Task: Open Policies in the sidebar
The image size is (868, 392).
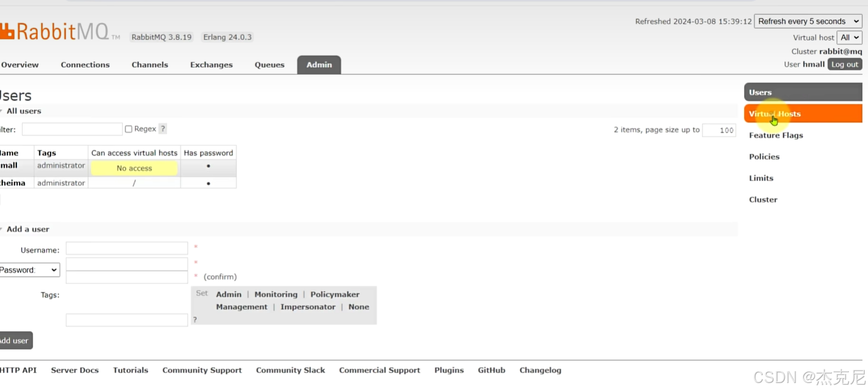Action: 764,157
